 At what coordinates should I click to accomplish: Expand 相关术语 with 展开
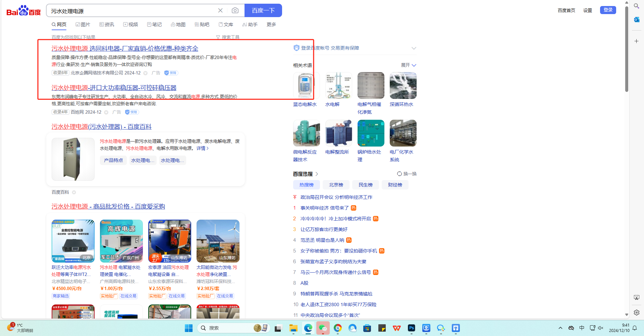409,65
